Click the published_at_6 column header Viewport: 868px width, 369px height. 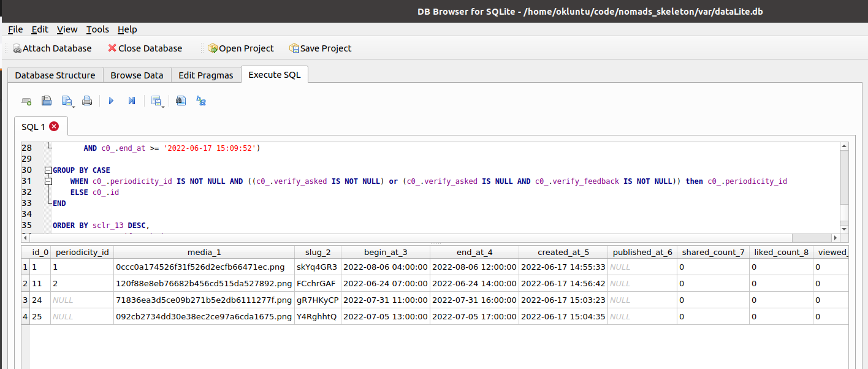click(642, 252)
